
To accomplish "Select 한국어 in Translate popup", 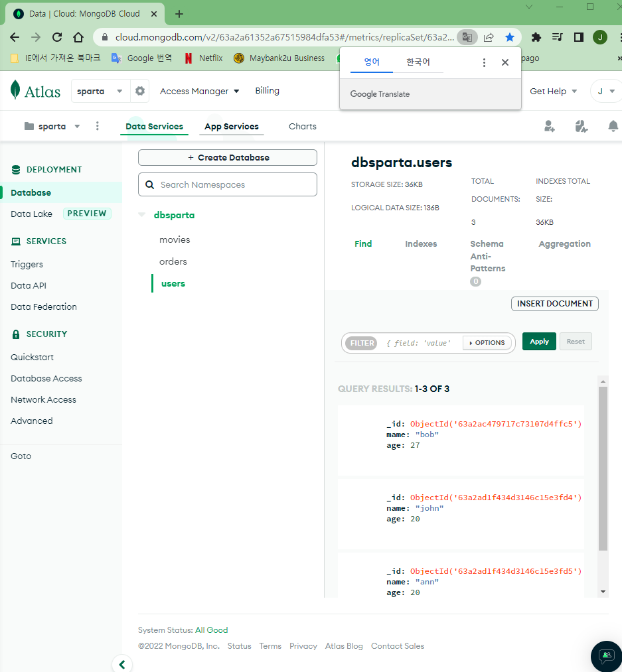I will 418,62.
